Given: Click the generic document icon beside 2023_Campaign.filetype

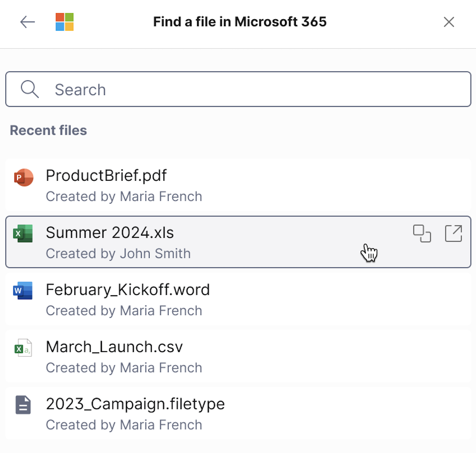Looking at the screenshot, I should [x=23, y=405].
